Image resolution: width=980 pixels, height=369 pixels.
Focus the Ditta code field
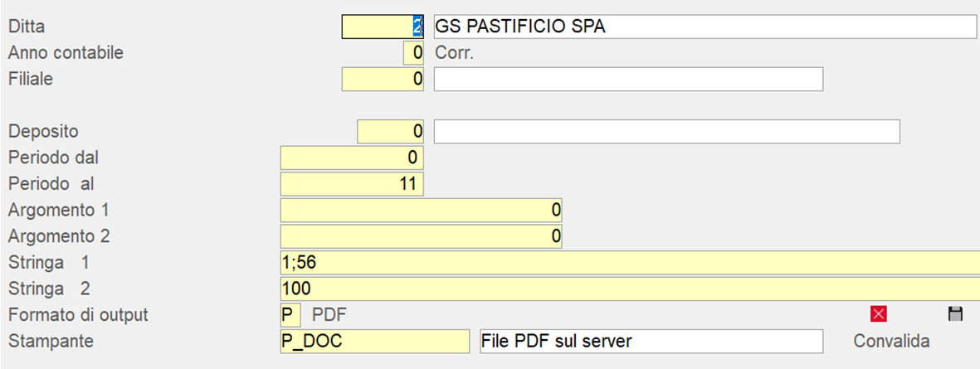383,27
